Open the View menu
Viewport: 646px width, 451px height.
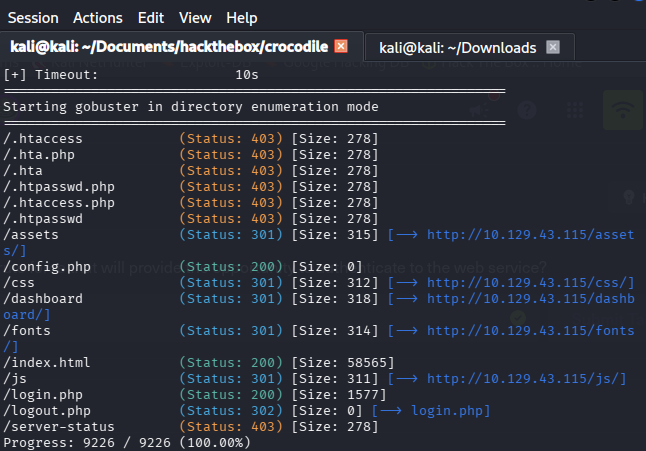click(x=195, y=18)
